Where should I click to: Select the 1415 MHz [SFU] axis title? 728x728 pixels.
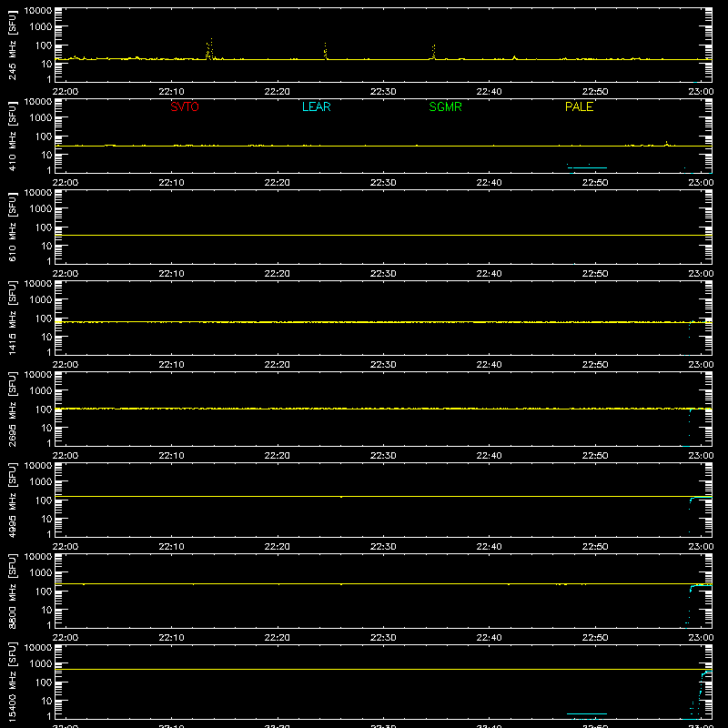click(12, 318)
